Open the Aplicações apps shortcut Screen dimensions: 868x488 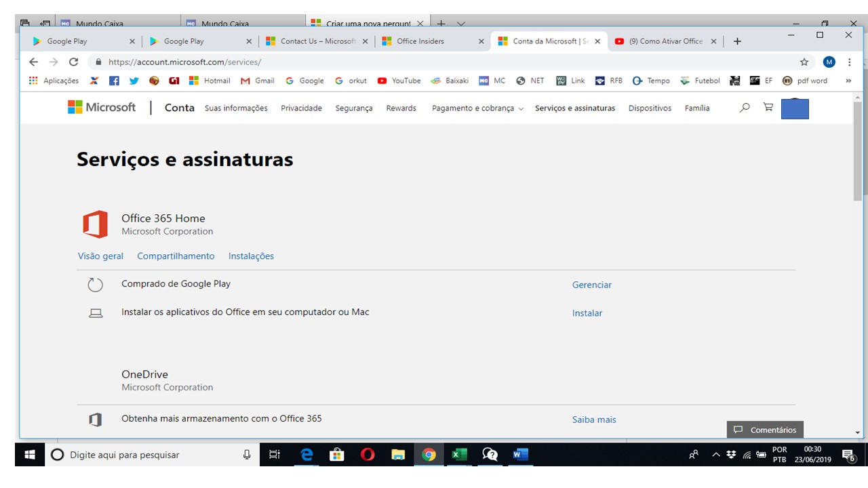(54, 81)
